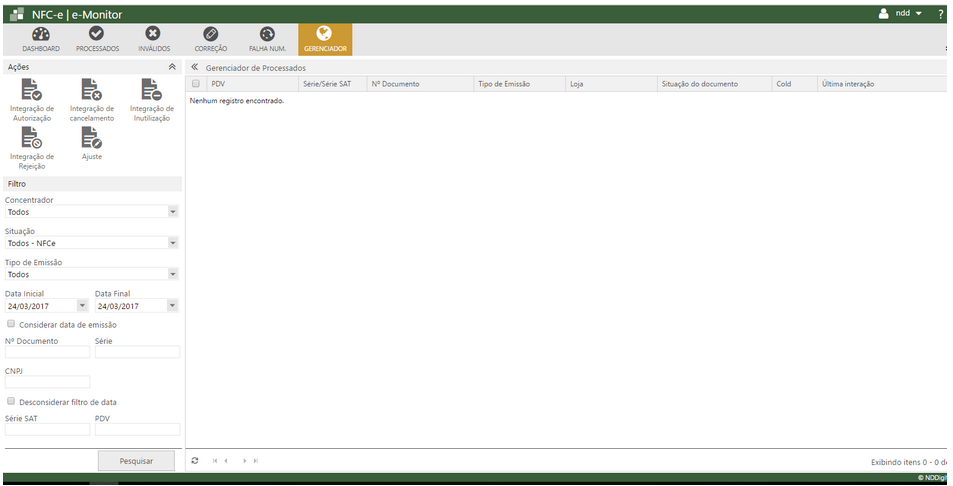The height and width of the screenshot is (486, 953).
Task: Click Integração de Autorização action
Action: [31, 100]
